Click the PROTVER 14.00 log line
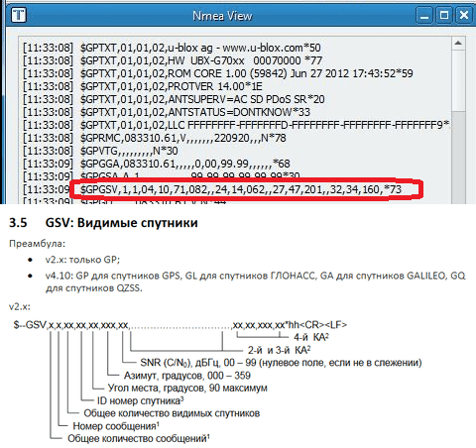476x448 pixels. (143, 86)
